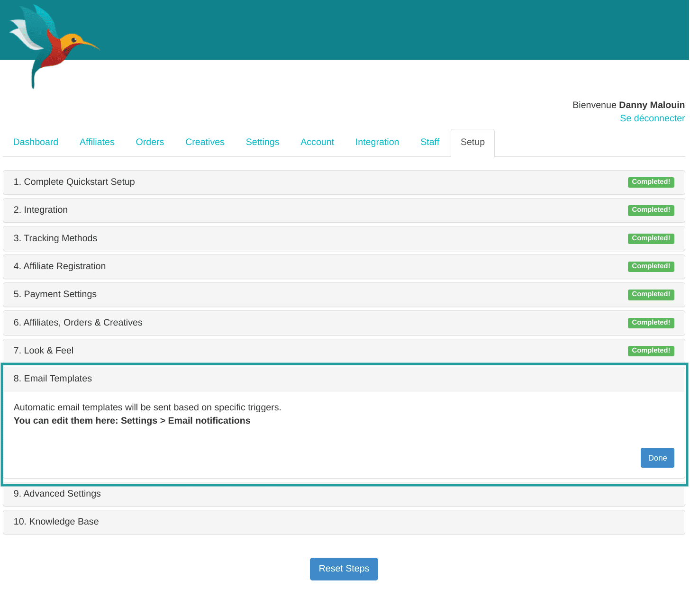690x616 pixels.
Task: Open the Dashboard tab
Action: pyautogui.click(x=36, y=142)
